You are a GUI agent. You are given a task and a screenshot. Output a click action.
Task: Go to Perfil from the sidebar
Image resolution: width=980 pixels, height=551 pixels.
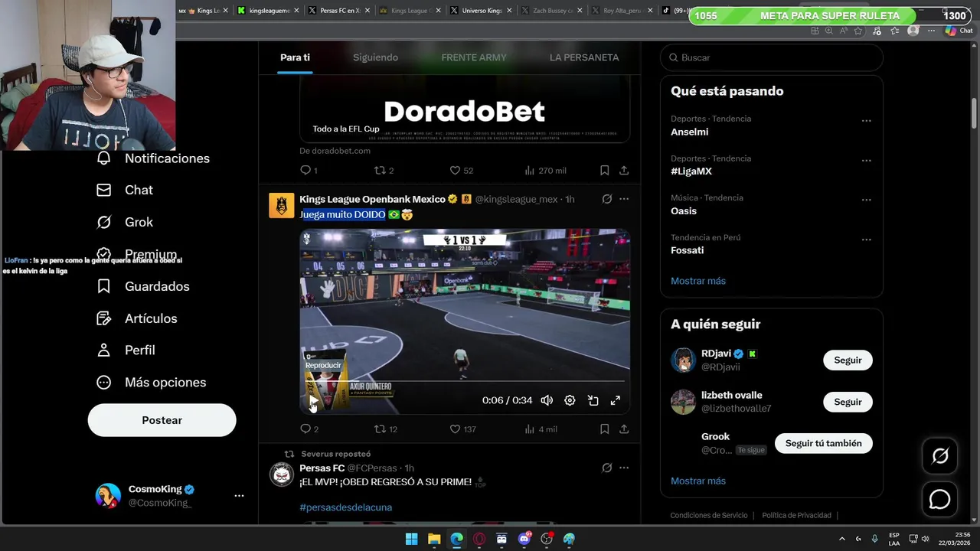[x=126, y=350]
